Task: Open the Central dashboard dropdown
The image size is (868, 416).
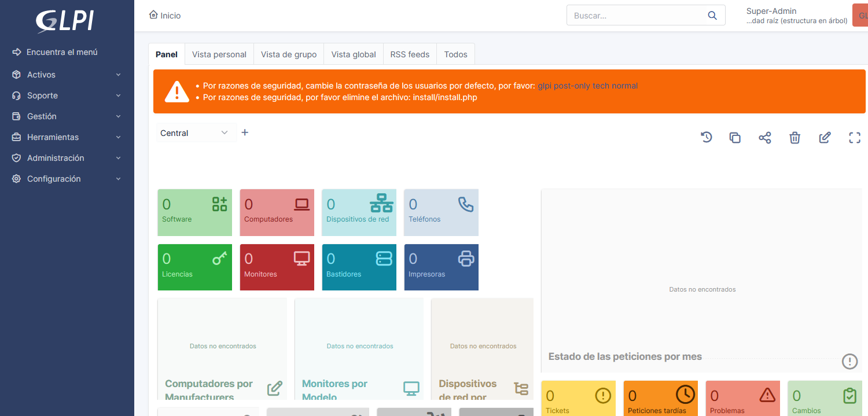Action: 196,133
